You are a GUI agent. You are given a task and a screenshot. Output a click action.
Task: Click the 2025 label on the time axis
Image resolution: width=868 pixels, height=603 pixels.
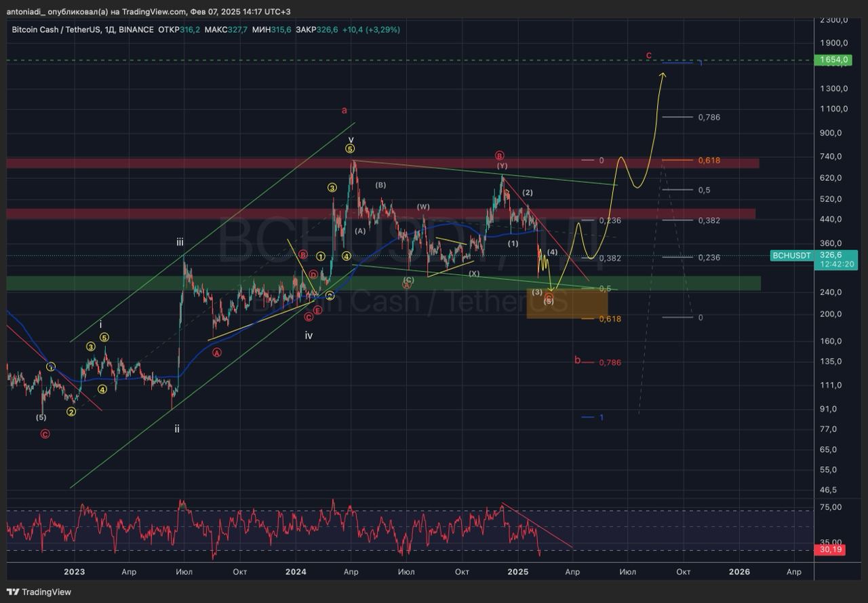point(518,572)
